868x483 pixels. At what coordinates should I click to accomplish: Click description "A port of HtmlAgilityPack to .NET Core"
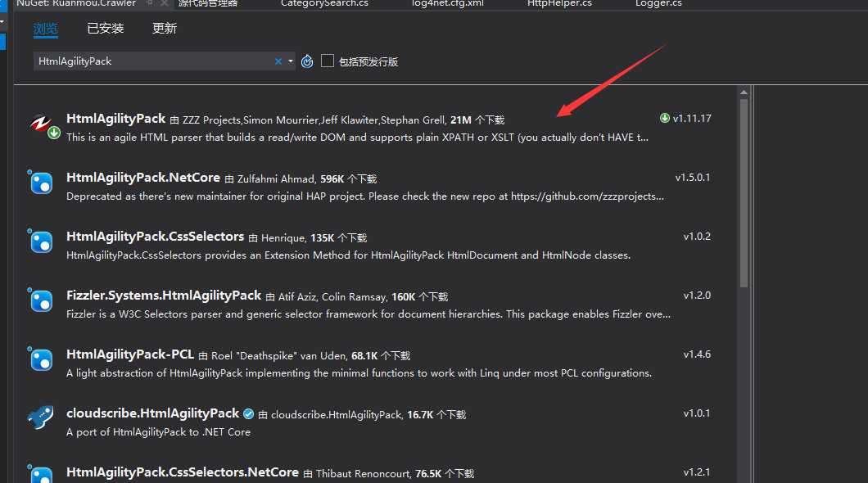coord(158,432)
